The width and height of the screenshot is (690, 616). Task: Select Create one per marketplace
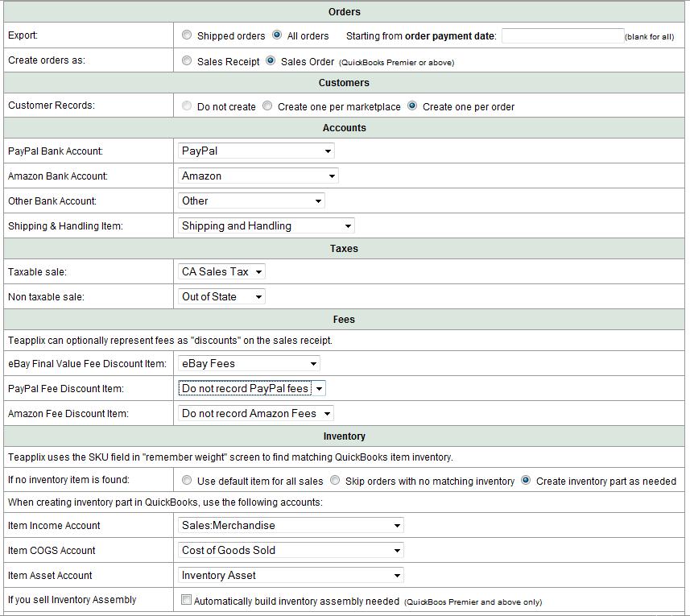[x=267, y=106]
